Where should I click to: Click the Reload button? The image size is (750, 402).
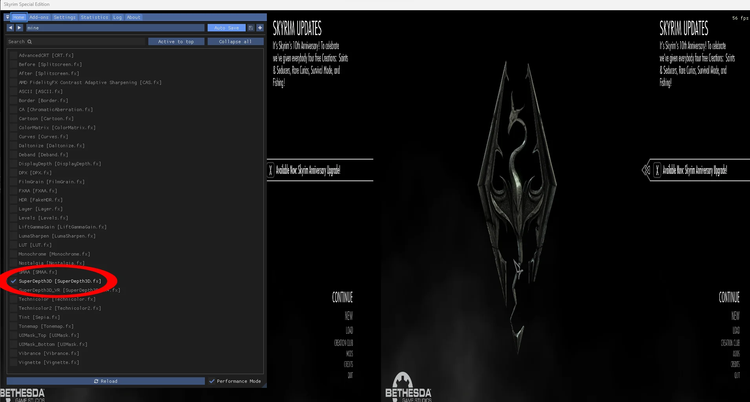(x=106, y=381)
